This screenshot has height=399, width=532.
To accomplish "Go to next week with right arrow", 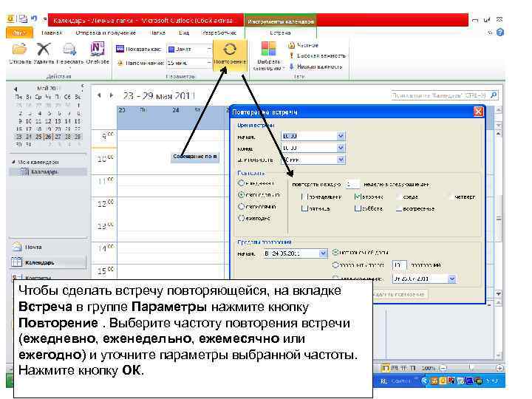I will pos(112,95).
